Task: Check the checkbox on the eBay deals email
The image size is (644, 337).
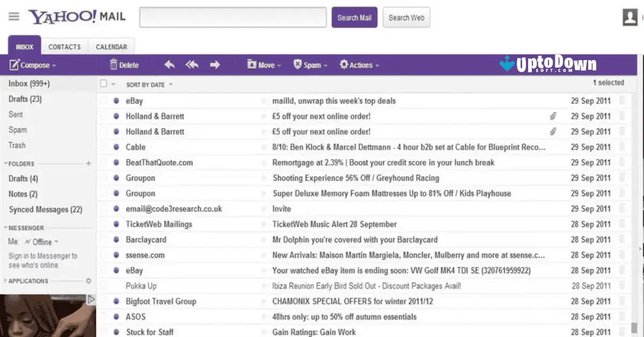Action: tap(103, 101)
